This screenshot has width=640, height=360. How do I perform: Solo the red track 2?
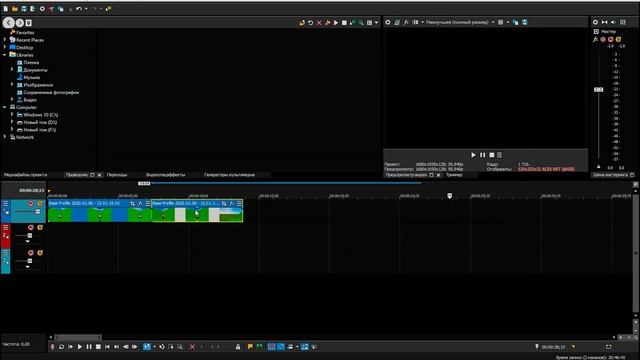click(x=40, y=227)
